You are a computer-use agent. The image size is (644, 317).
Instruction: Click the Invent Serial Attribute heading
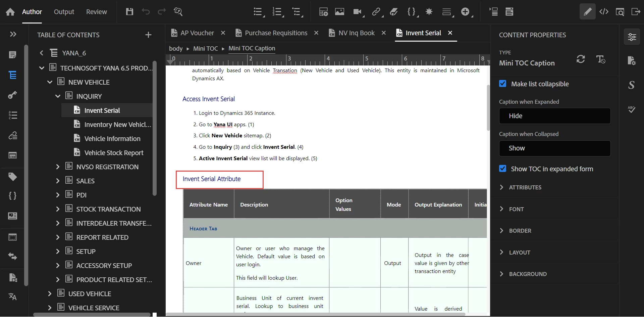click(x=212, y=179)
